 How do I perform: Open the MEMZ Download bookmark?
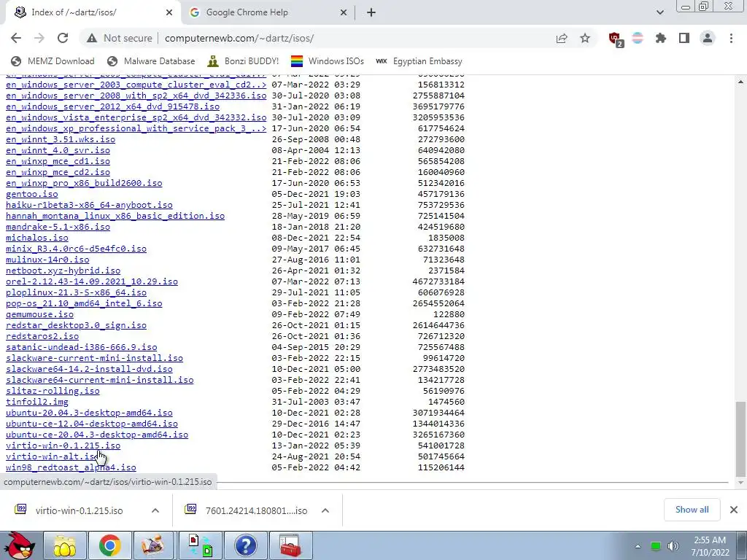coord(53,61)
